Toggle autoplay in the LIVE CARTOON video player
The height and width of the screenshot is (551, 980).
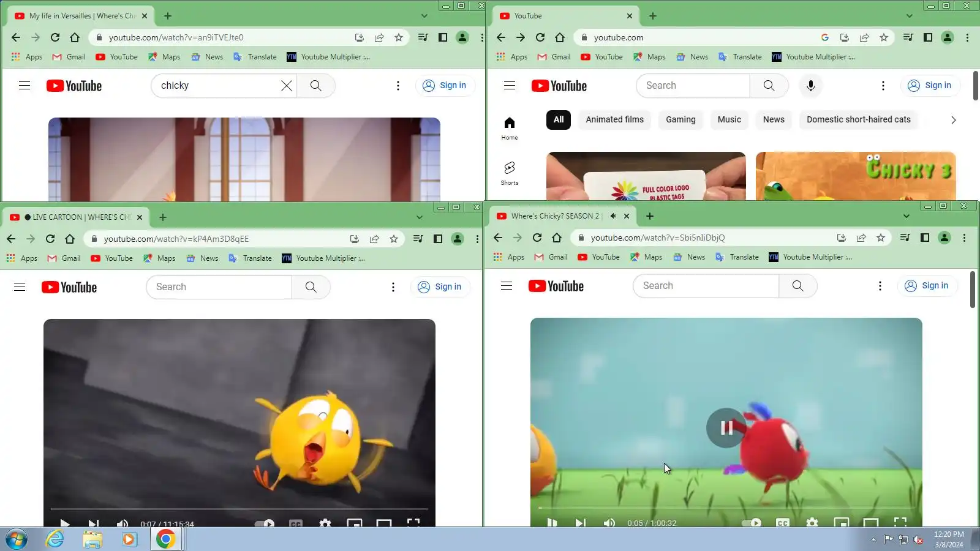[x=265, y=523]
